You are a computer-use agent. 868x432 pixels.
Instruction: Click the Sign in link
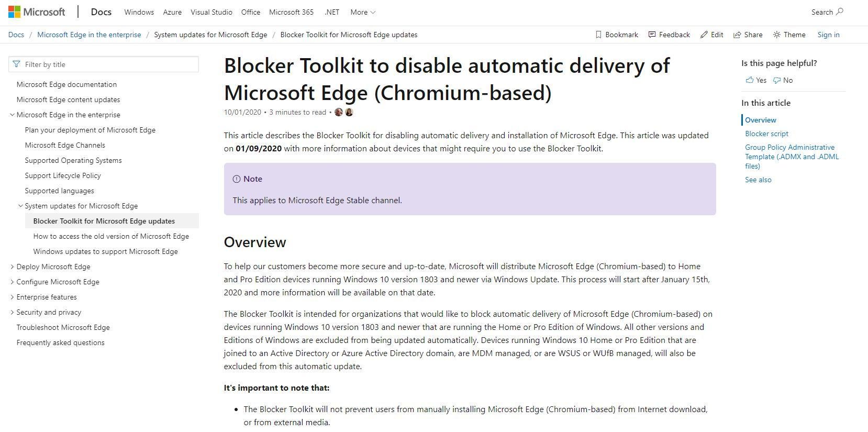[828, 35]
